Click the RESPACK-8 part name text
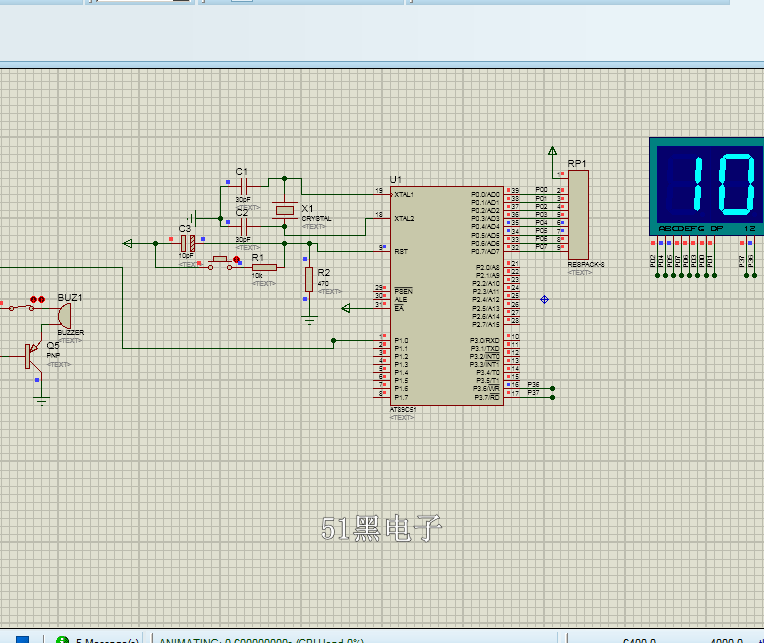Screen dimensions: 764x643 coord(586,265)
